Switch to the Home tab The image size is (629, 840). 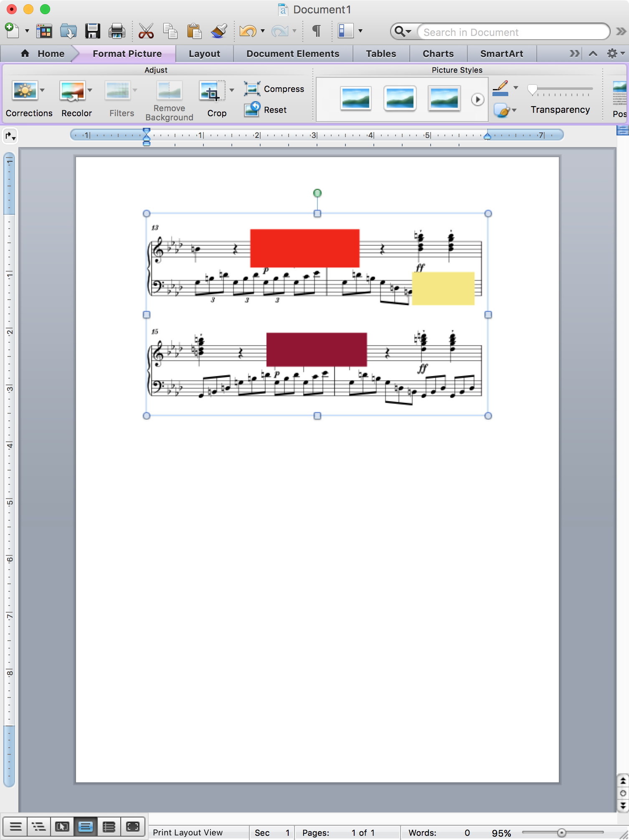[x=43, y=53]
